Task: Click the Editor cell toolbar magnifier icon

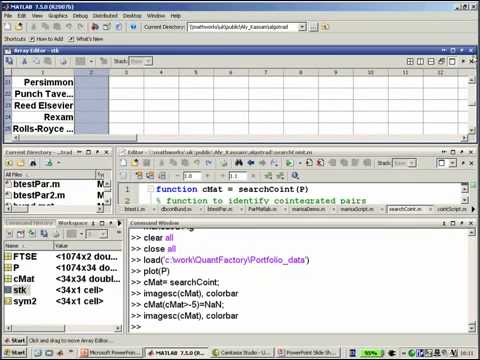Action: [295, 175]
